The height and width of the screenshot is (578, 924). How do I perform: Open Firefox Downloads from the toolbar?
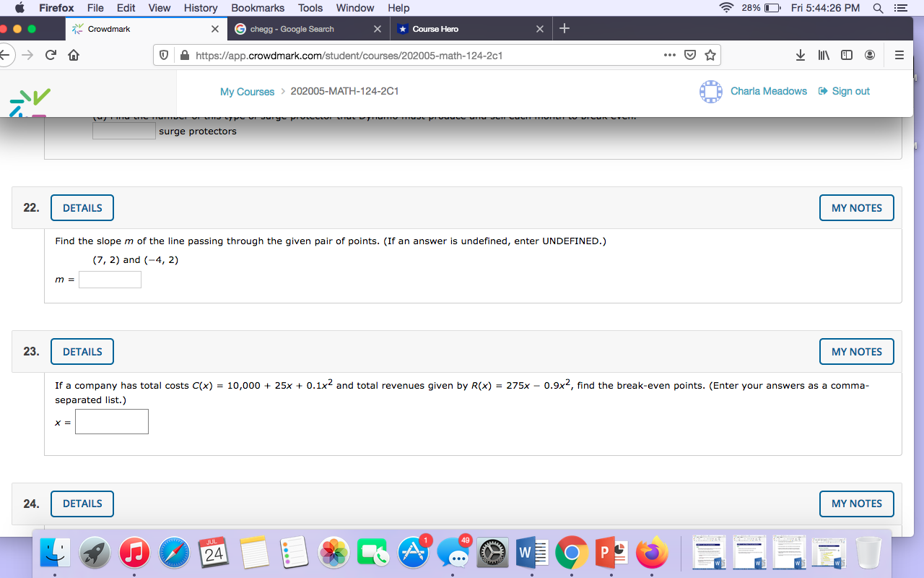pyautogui.click(x=800, y=54)
